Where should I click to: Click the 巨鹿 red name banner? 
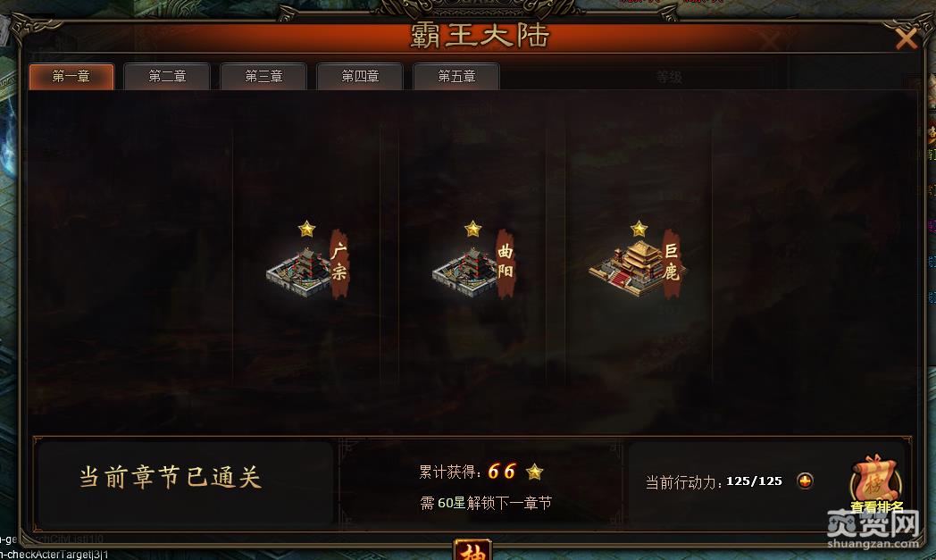tap(673, 263)
